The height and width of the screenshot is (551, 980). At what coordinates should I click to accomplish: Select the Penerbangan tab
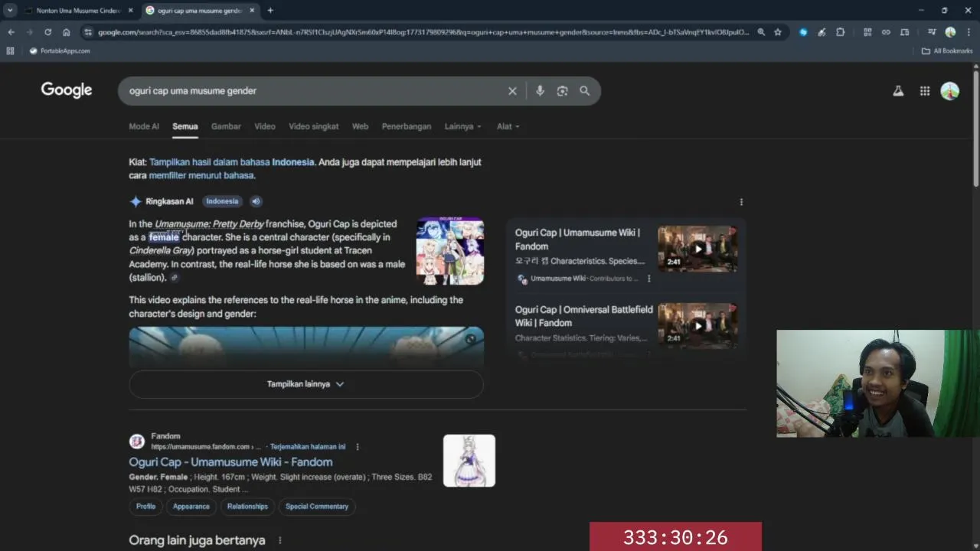(x=407, y=126)
